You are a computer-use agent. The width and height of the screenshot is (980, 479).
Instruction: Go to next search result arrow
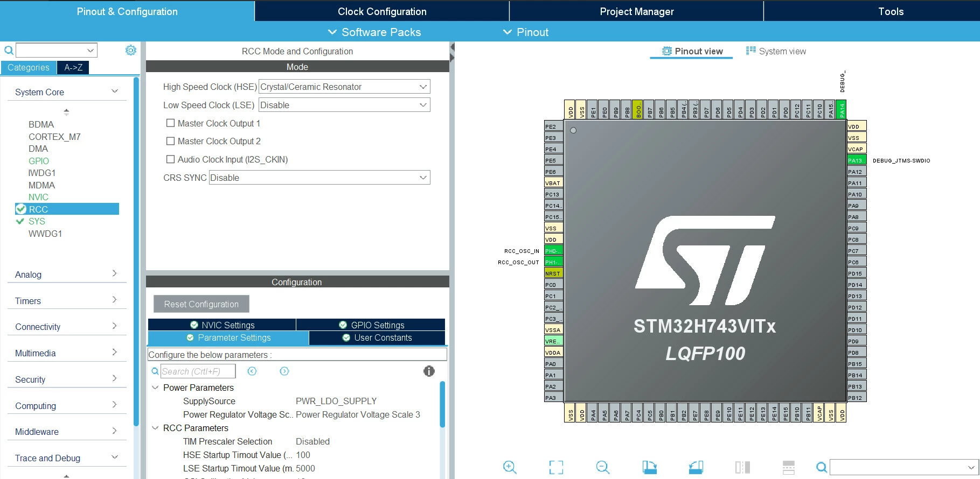tap(284, 371)
